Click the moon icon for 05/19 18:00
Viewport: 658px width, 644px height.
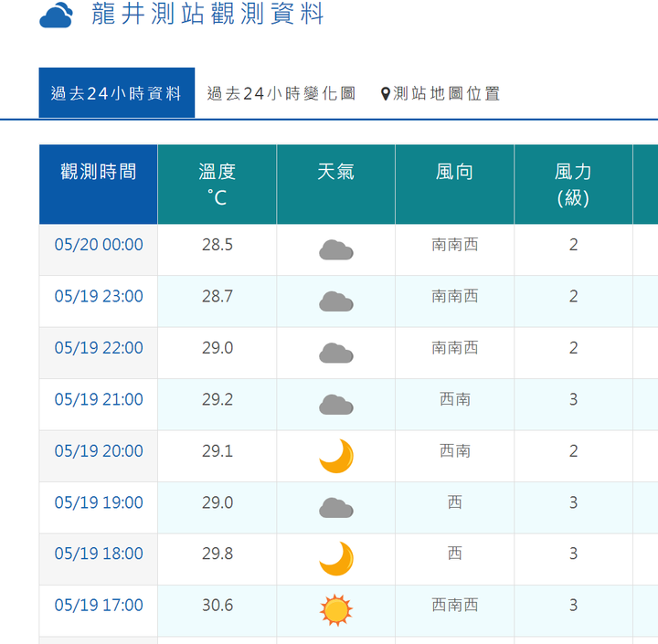click(x=336, y=559)
